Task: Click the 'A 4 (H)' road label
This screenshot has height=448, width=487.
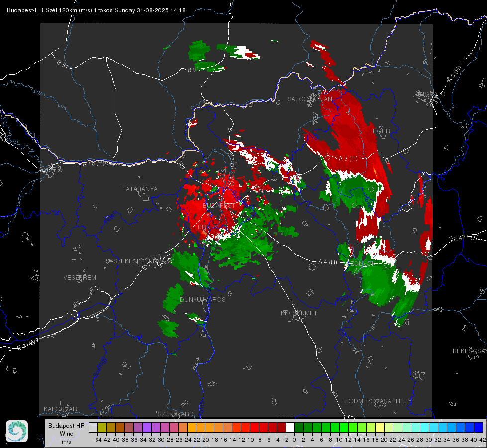Action: click(x=328, y=262)
